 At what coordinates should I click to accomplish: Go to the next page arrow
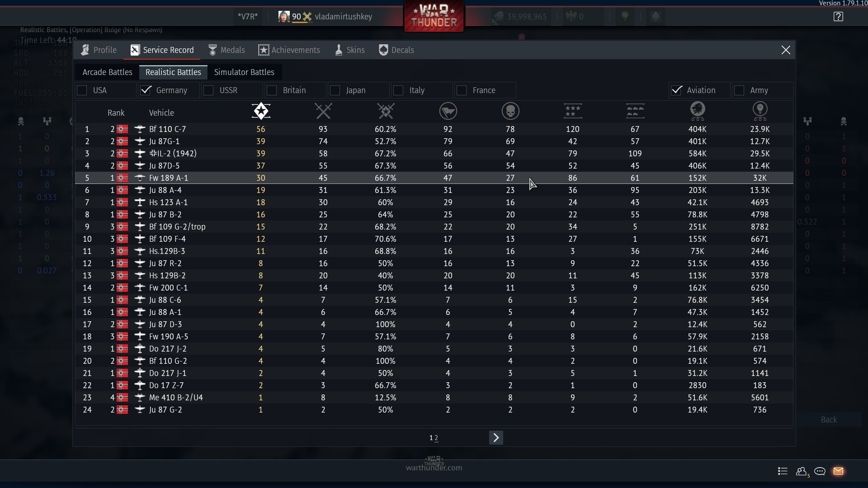(496, 437)
